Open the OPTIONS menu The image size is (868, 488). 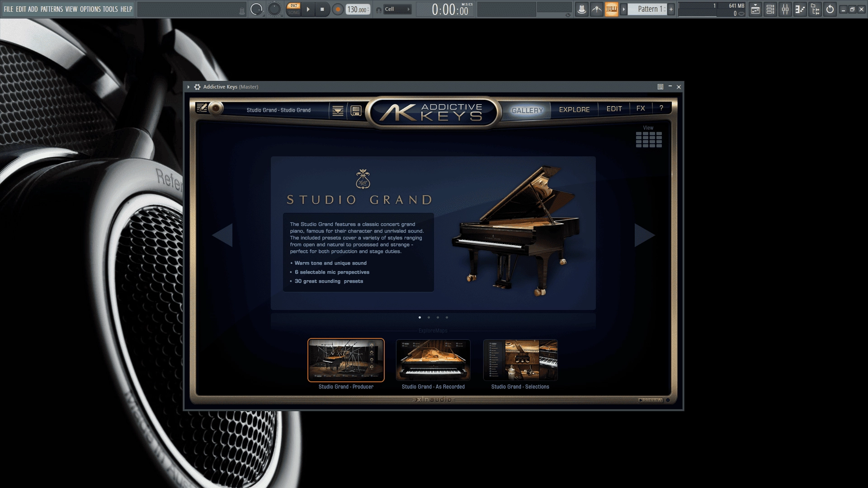[x=90, y=9]
